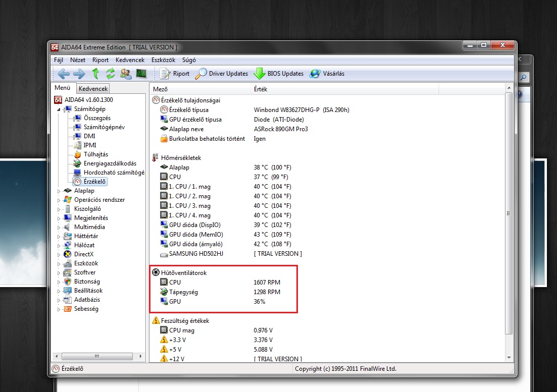Open the Nézet menu
The image size is (557, 392).
(77, 60)
